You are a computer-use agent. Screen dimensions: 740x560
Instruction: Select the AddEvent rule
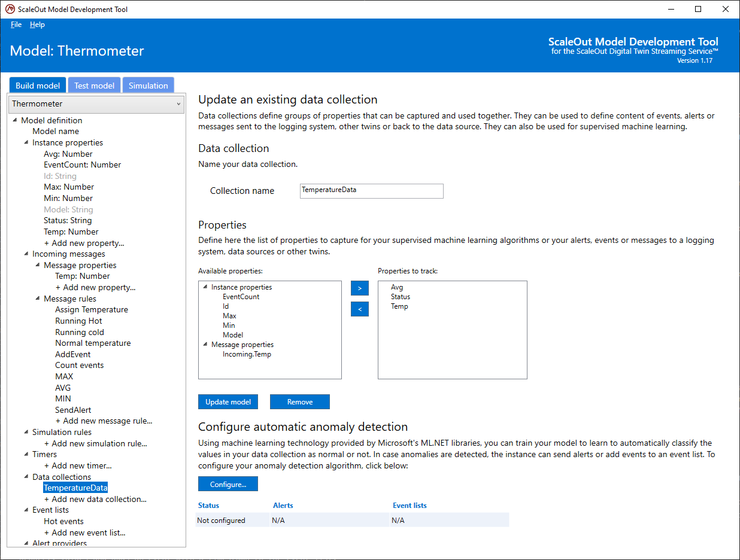pyautogui.click(x=73, y=354)
